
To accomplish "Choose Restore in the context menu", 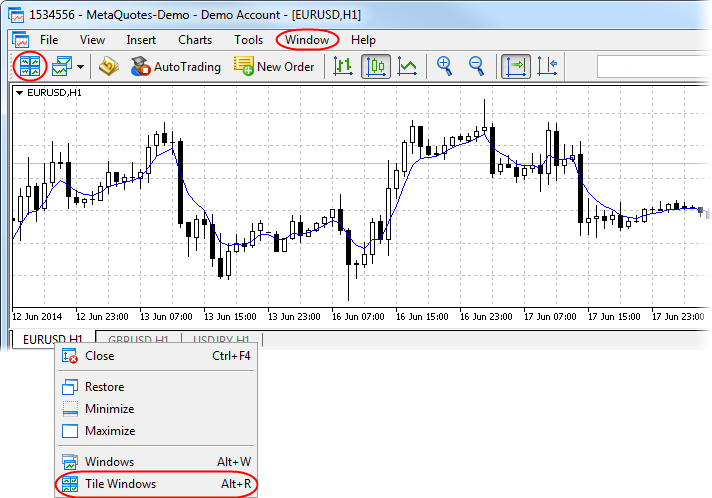I will tap(156, 387).
